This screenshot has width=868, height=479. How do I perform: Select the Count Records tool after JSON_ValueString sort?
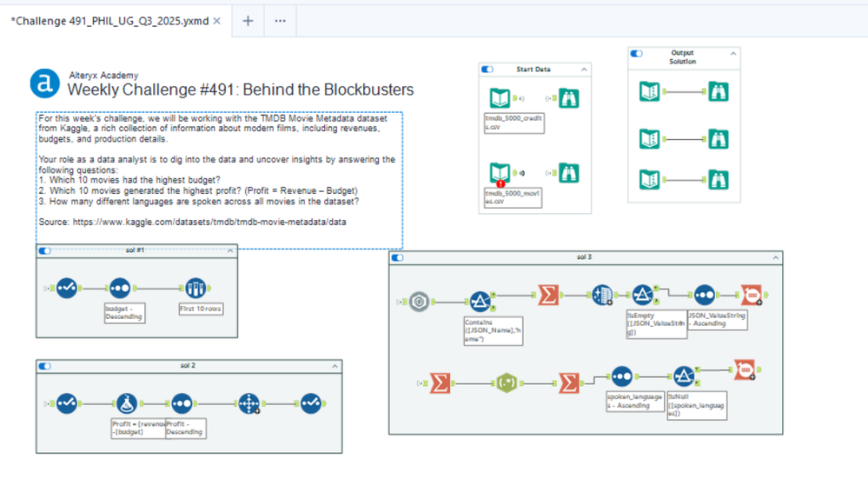(x=752, y=296)
